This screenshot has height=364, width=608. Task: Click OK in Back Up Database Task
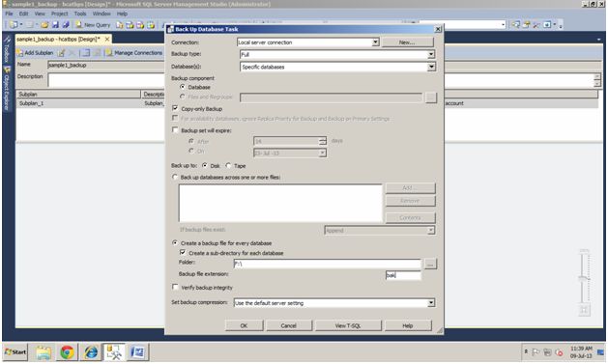pyautogui.click(x=244, y=325)
